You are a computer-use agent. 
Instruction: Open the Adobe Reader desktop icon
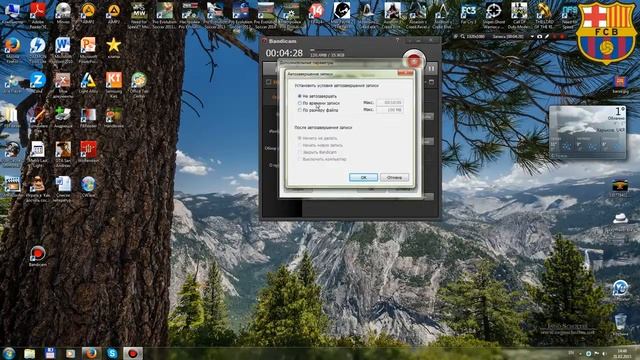pos(38,15)
